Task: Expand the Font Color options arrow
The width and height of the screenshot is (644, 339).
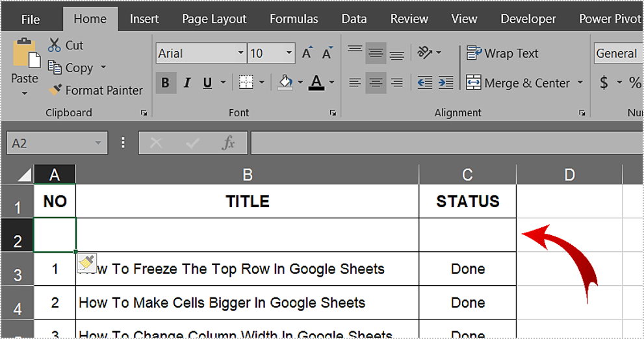Action: click(331, 82)
